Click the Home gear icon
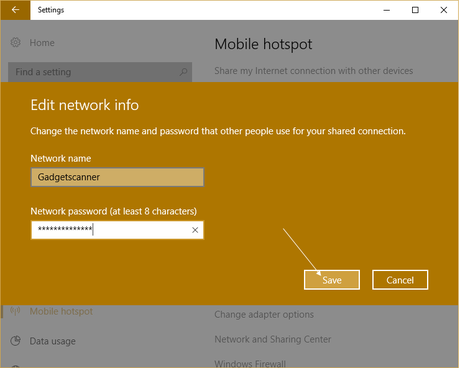460x368 pixels. 15,42
